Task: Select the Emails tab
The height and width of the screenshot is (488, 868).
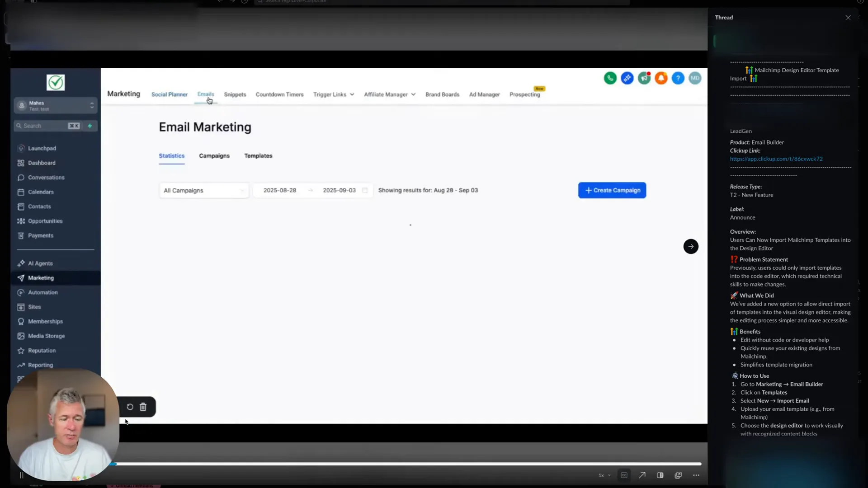Action: (x=206, y=94)
